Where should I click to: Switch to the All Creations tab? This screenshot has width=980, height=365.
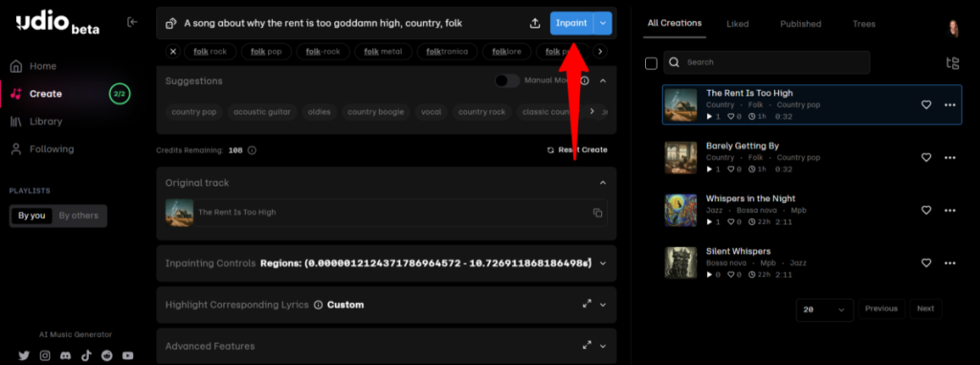[x=675, y=24]
